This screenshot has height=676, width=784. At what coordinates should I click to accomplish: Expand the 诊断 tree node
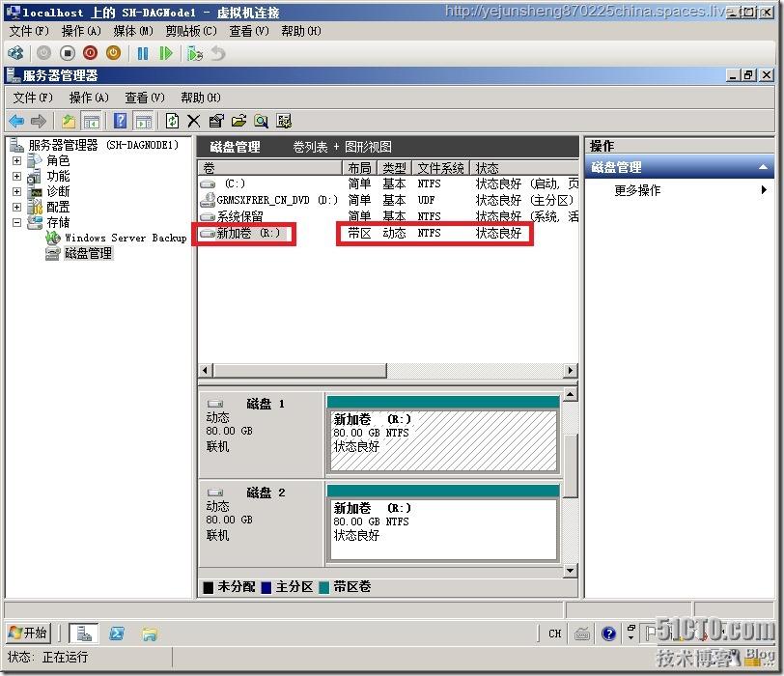17,192
